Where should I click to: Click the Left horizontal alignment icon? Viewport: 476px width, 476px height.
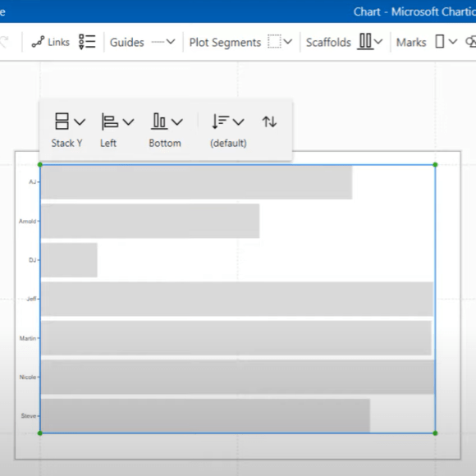(110, 121)
